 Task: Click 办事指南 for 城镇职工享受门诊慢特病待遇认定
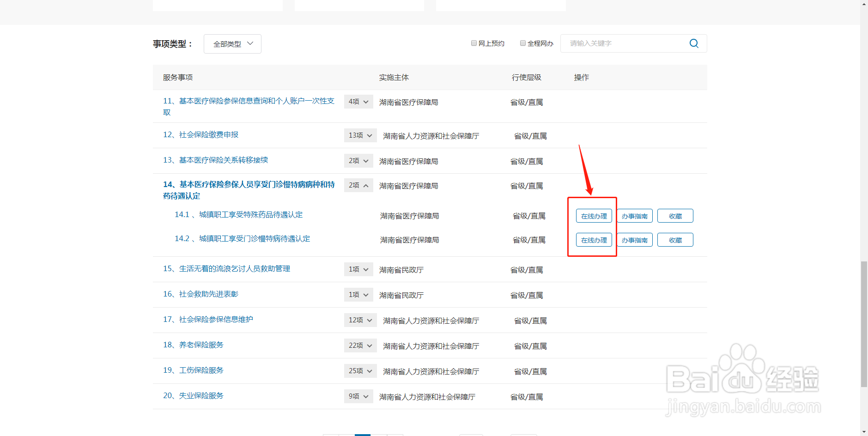tap(634, 239)
